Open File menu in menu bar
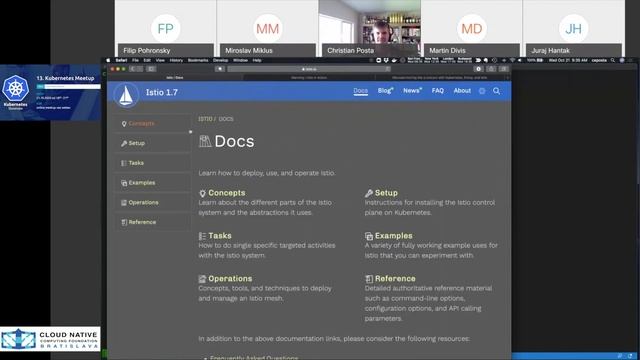Image resolution: width=640 pixels, height=360 pixels. pyautogui.click(x=135, y=60)
